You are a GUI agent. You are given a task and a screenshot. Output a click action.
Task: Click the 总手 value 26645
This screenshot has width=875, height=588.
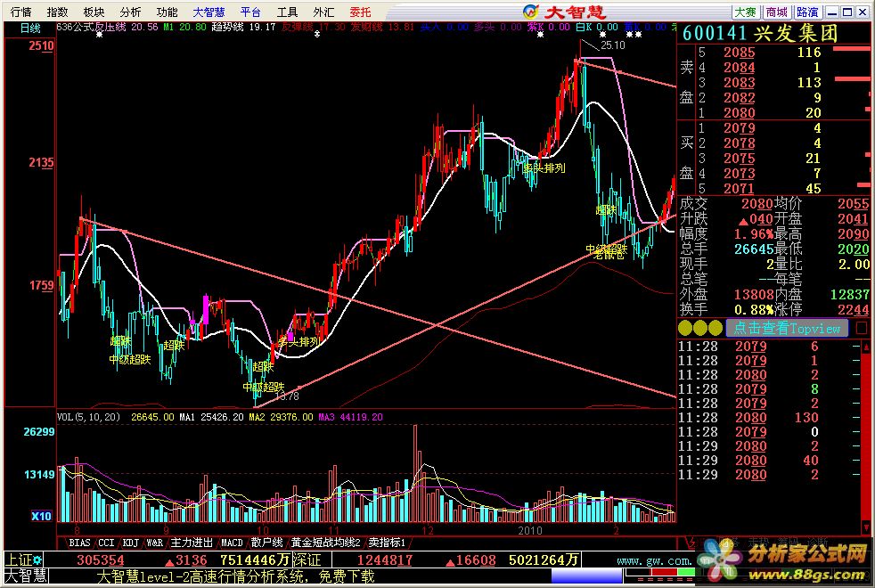click(753, 249)
